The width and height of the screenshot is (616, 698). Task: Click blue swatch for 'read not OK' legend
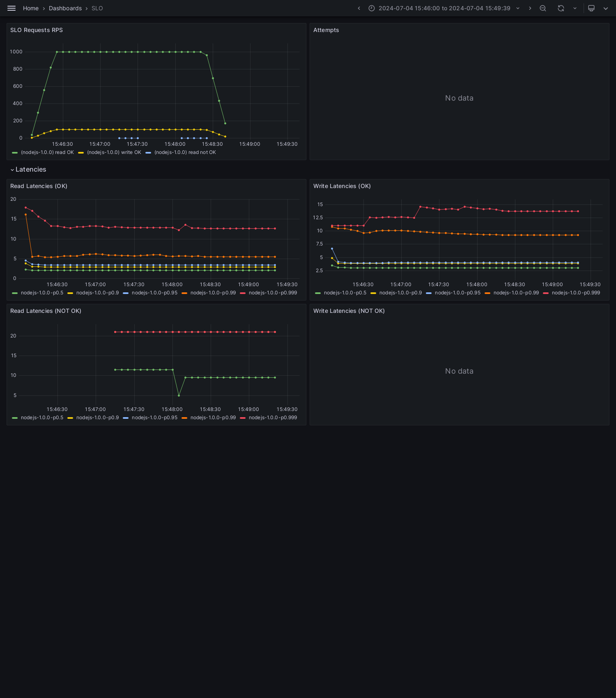[x=148, y=153]
